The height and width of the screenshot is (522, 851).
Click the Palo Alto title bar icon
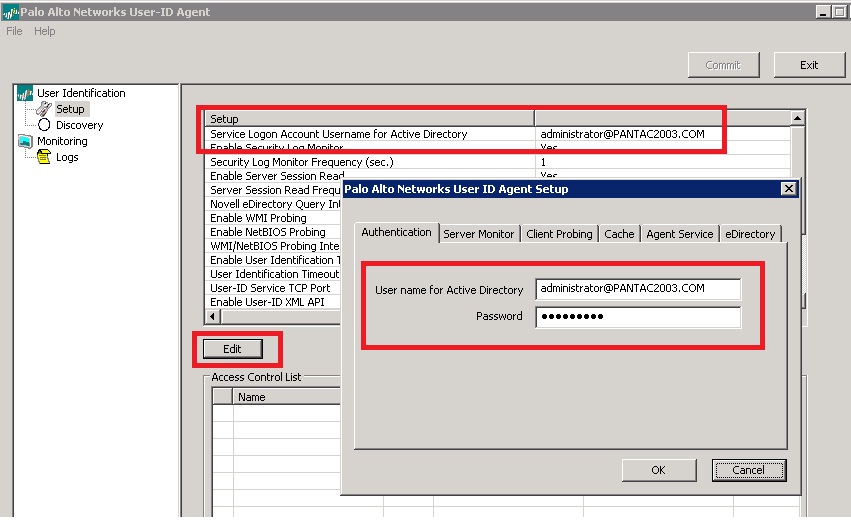[x=10, y=12]
